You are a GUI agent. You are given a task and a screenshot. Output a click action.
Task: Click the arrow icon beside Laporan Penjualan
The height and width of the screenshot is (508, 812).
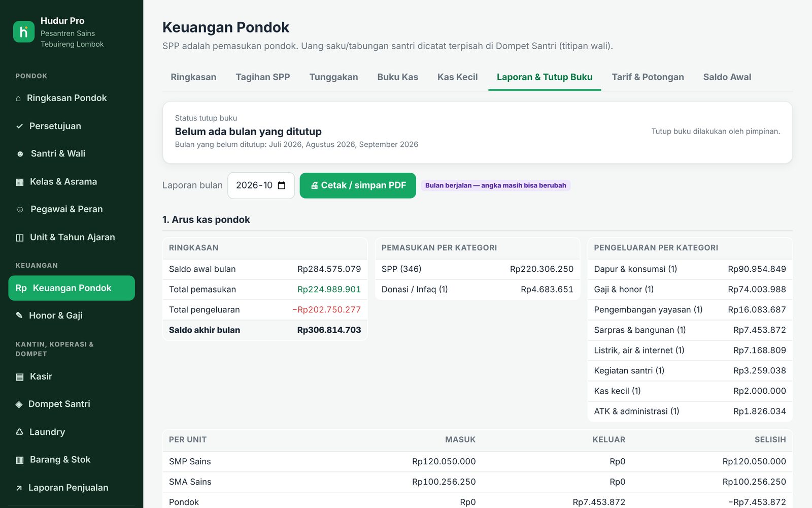tap(19, 488)
